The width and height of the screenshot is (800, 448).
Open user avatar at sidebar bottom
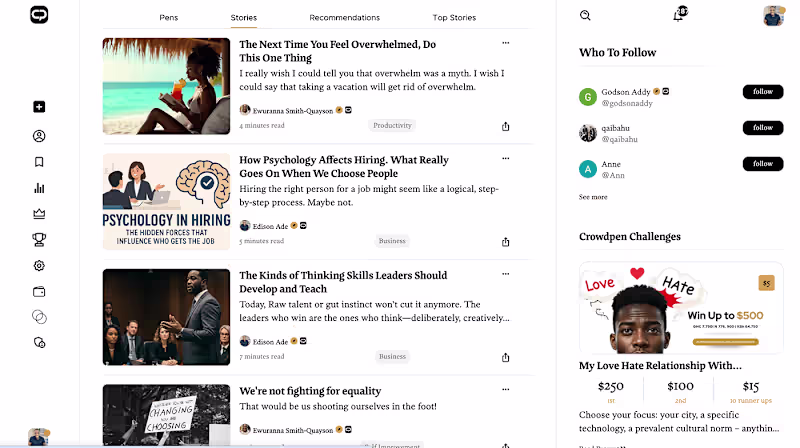pos(38,437)
